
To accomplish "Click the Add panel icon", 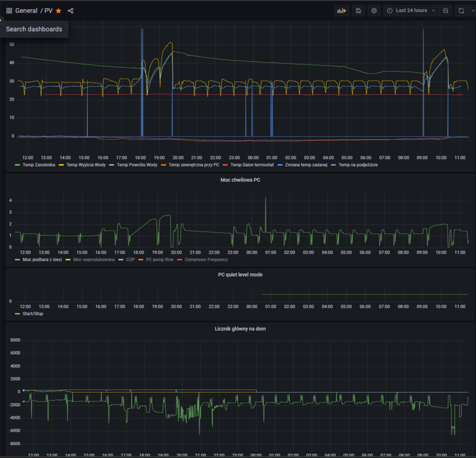I will tap(341, 11).
